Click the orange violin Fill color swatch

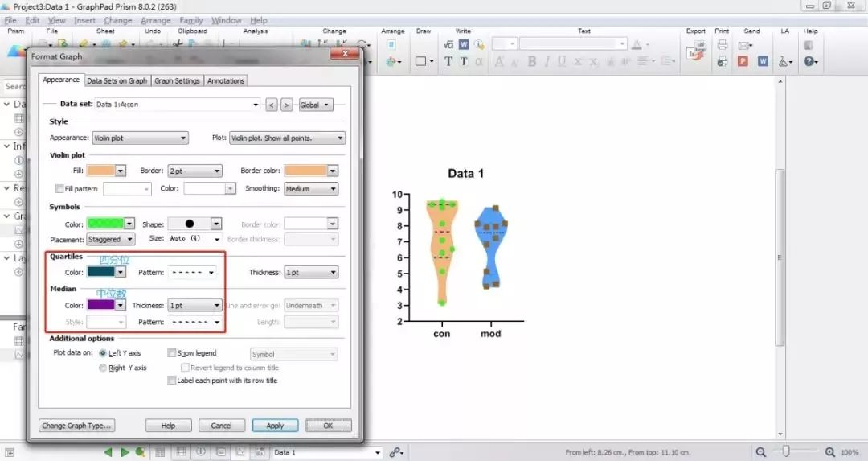pos(100,171)
